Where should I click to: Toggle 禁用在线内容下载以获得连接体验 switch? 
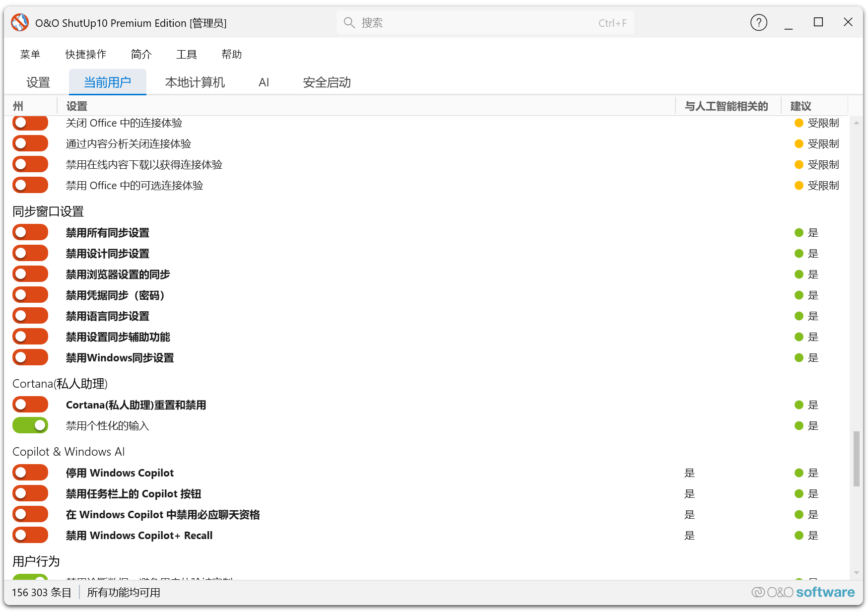[x=30, y=164]
